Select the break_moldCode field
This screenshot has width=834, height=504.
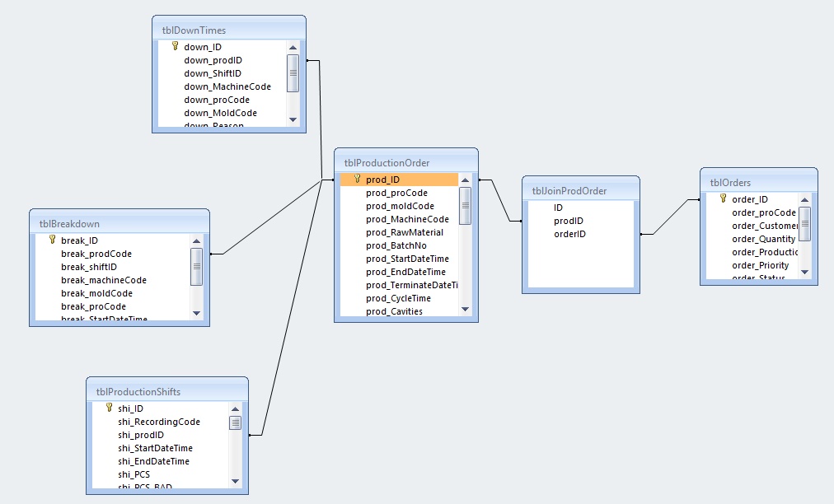pyautogui.click(x=96, y=293)
